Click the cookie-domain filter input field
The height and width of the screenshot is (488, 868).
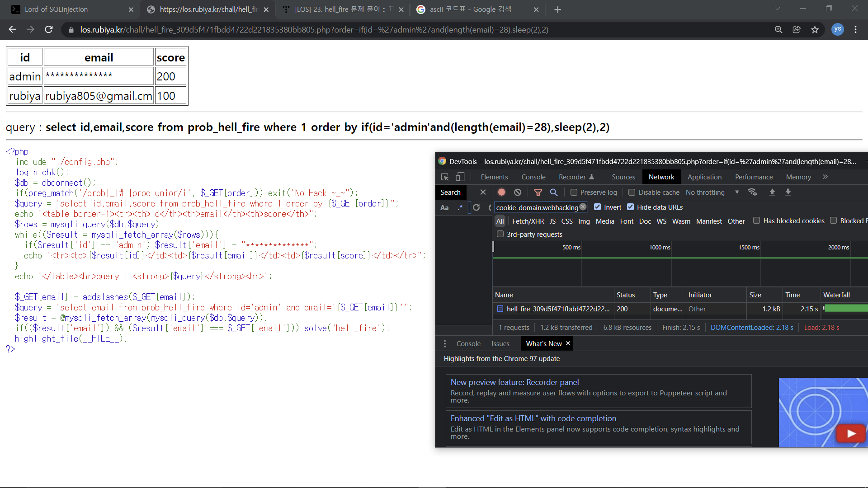click(x=536, y=207)
